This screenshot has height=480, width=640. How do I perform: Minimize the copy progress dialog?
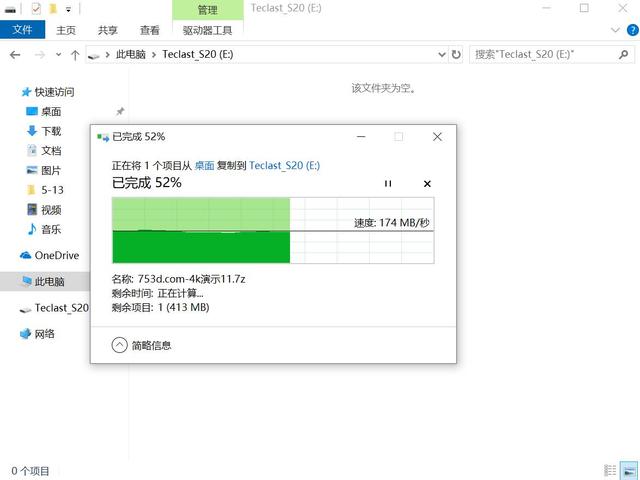click(361, 137)
